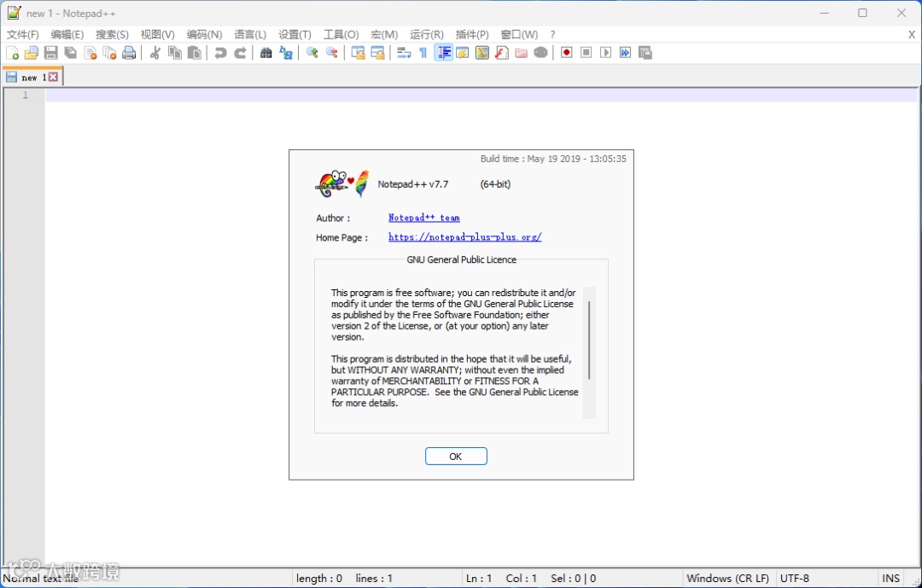922x588 pixels.
Task: Stop macro recording square icon
Action: tap(586, 53)
